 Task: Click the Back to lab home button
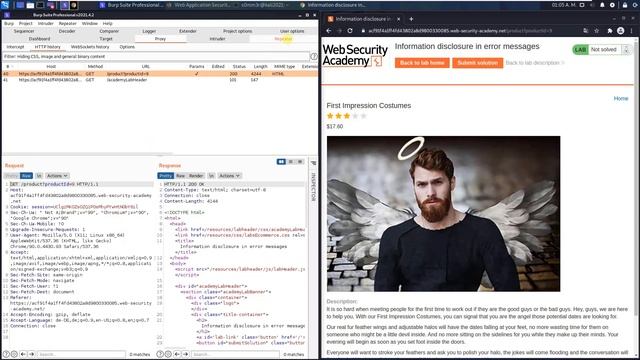(422, 63)
